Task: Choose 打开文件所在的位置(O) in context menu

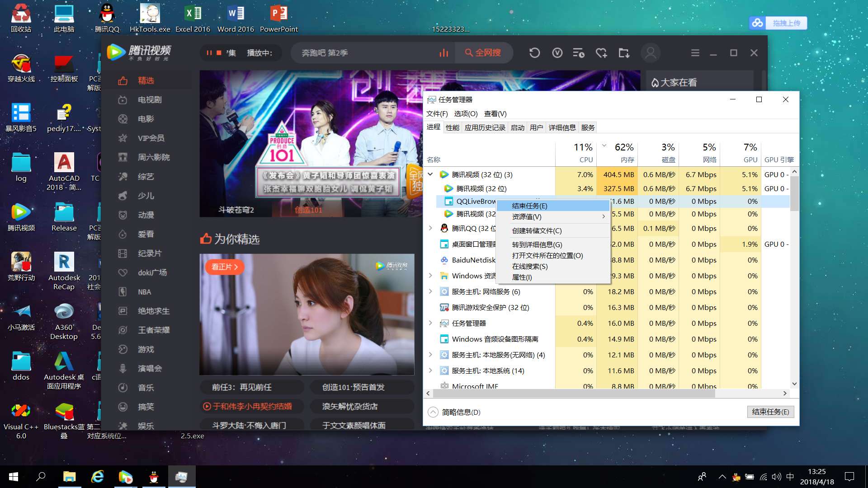Action: pos(553,255)
